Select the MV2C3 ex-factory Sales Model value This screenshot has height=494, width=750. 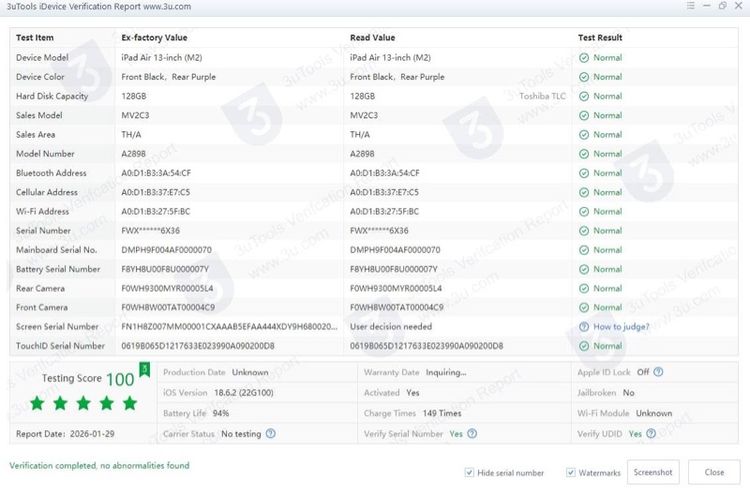135,115
